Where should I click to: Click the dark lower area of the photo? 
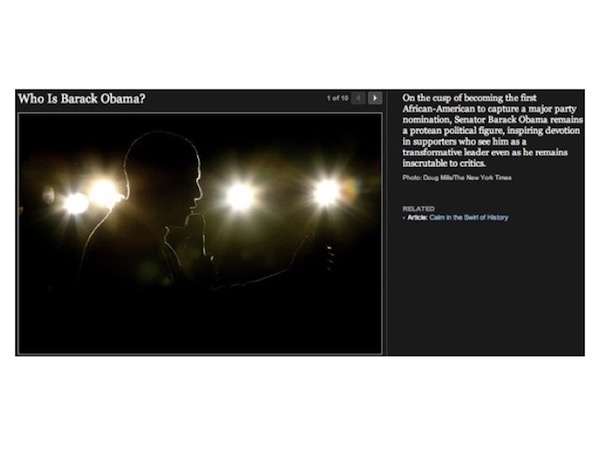200,321
